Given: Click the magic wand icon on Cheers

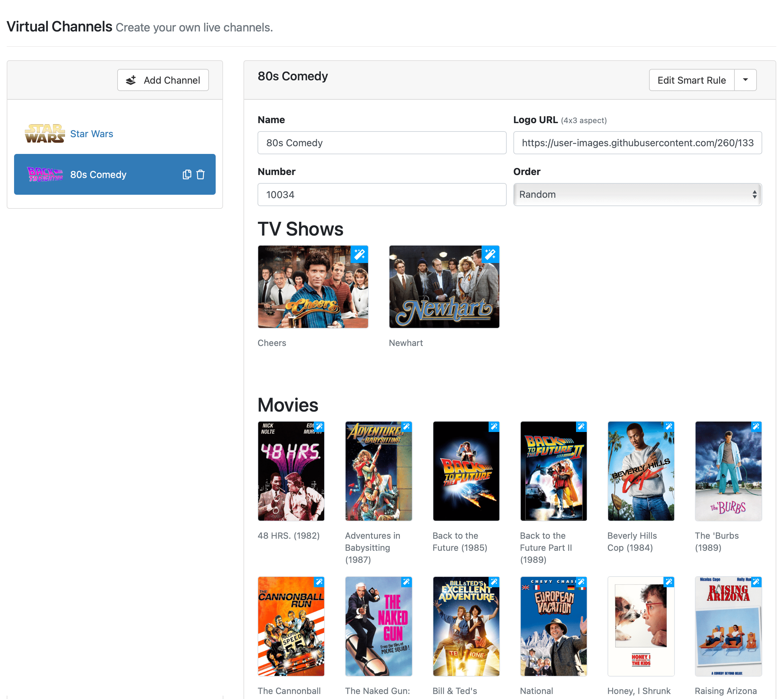Looking at the screenshot, I should click(x=359, y=254).
